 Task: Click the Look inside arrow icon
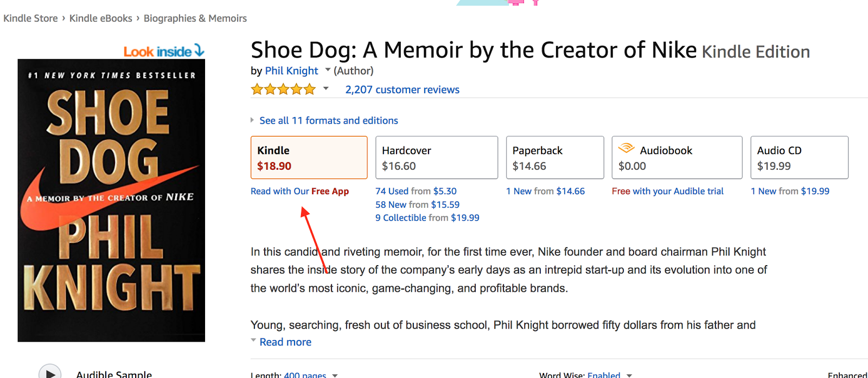pos(199,50)
